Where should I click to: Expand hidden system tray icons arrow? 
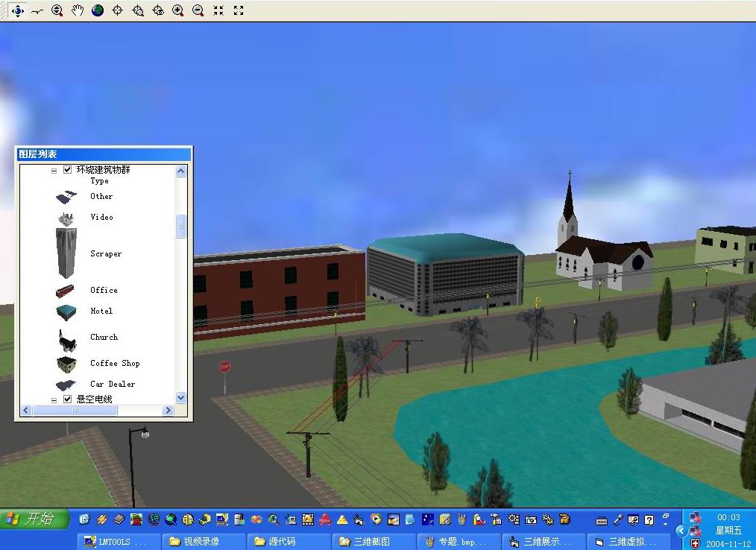point(681,531)
